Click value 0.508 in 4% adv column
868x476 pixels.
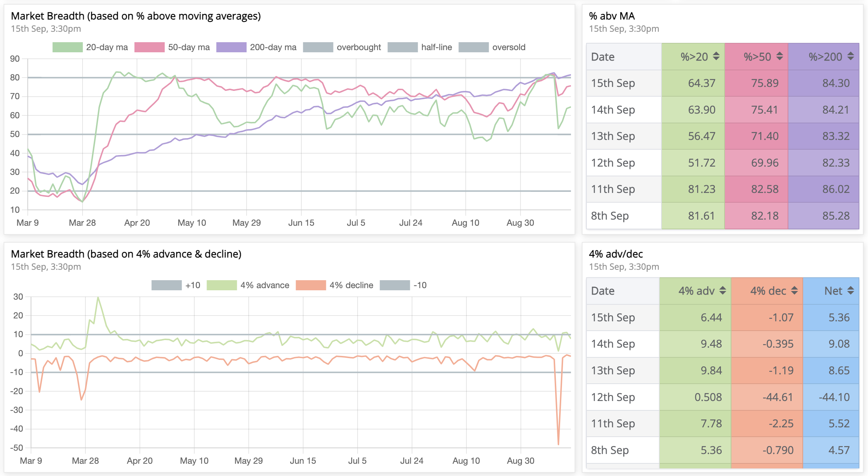pos(708,397)
